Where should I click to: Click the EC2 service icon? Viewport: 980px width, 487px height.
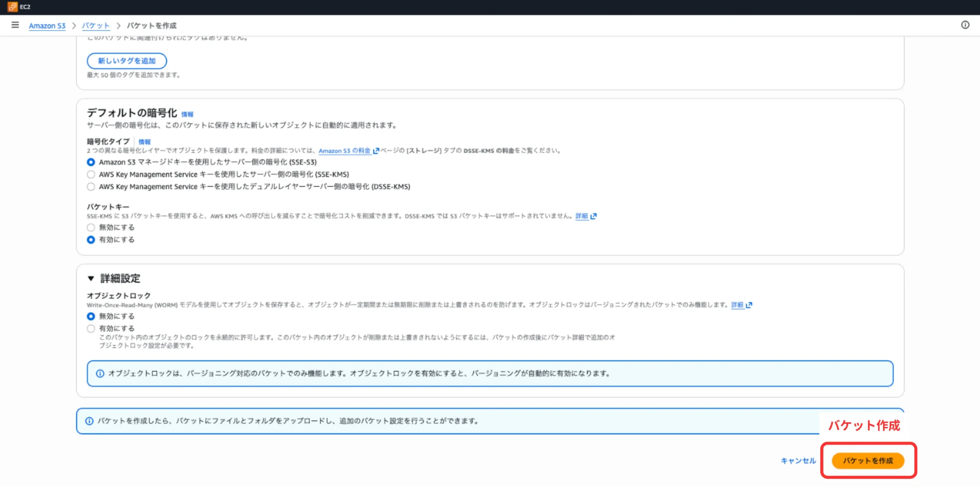(13, 7)
